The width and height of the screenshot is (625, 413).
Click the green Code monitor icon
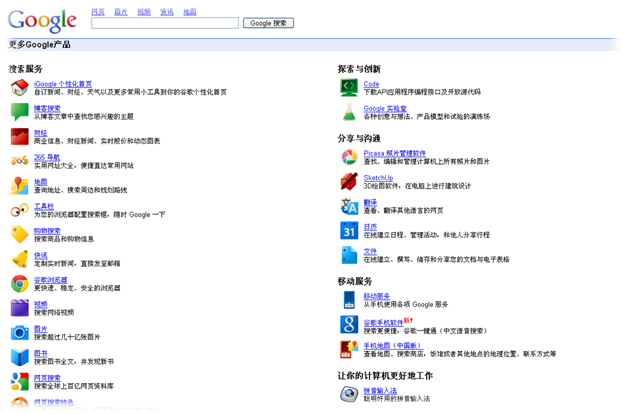click(349, 87)
